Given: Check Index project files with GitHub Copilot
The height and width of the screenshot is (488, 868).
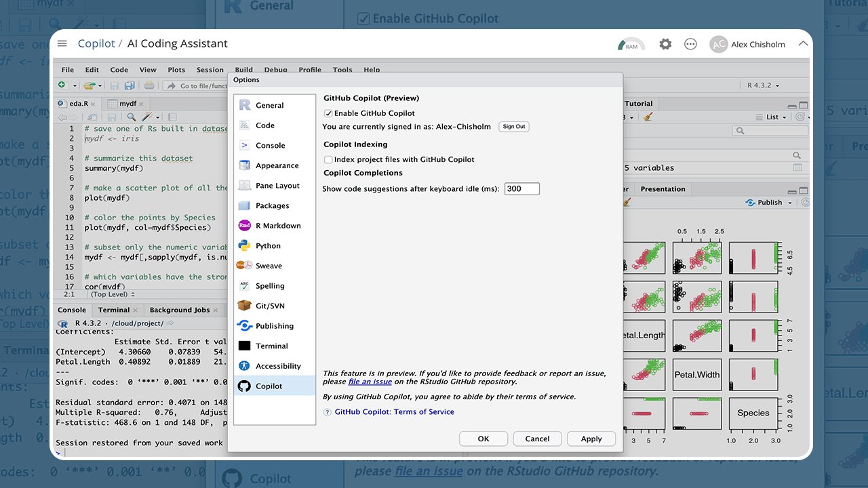Looking at the screenshot, I should tap(328, 159).
